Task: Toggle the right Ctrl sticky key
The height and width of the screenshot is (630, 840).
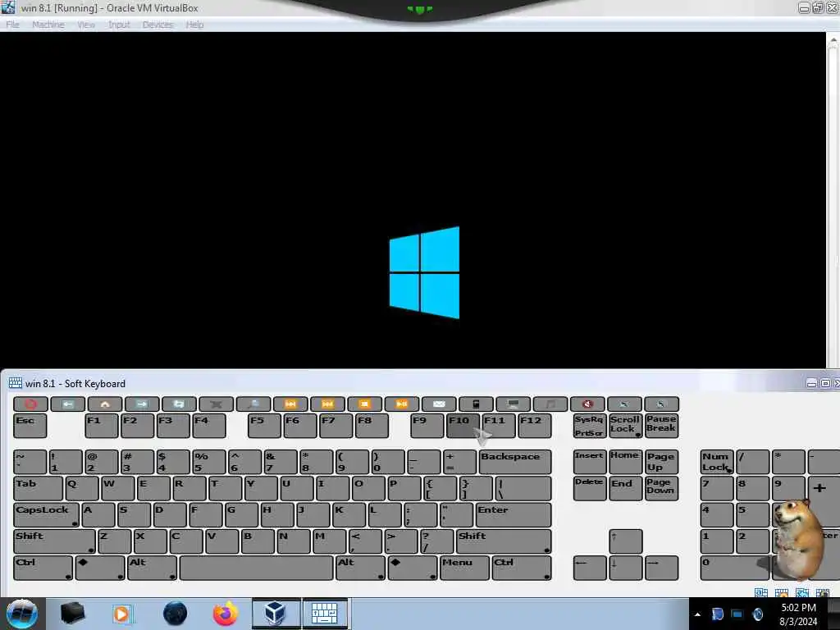Action: (x=522, y=568)
